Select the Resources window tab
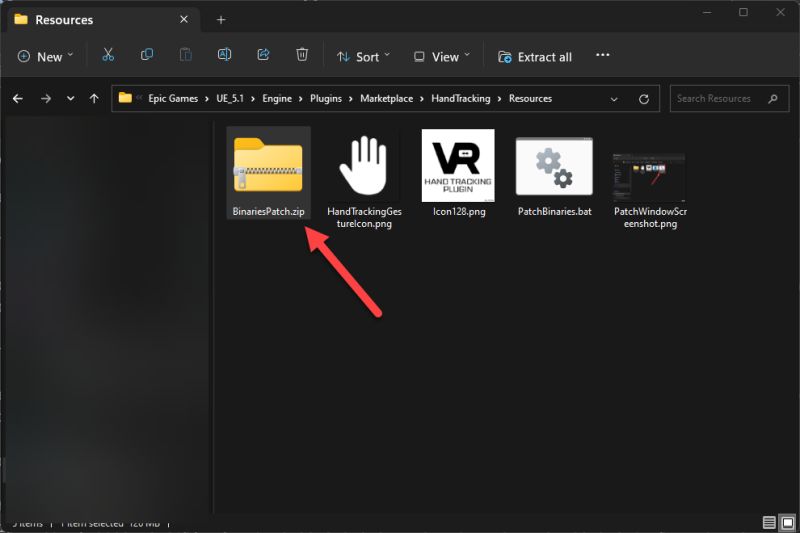The image size is (800, 533). 104,20
